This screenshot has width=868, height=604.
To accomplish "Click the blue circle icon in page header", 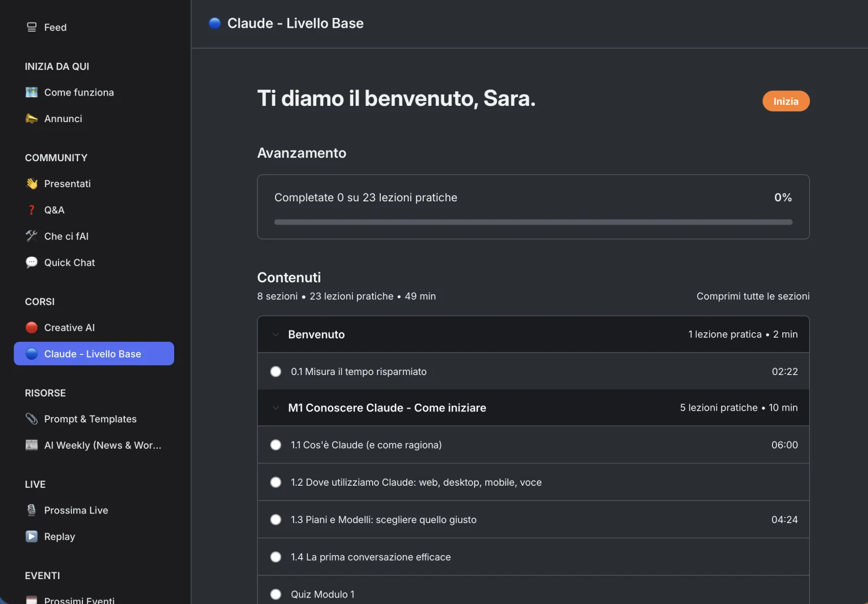I will click(215, 23).
